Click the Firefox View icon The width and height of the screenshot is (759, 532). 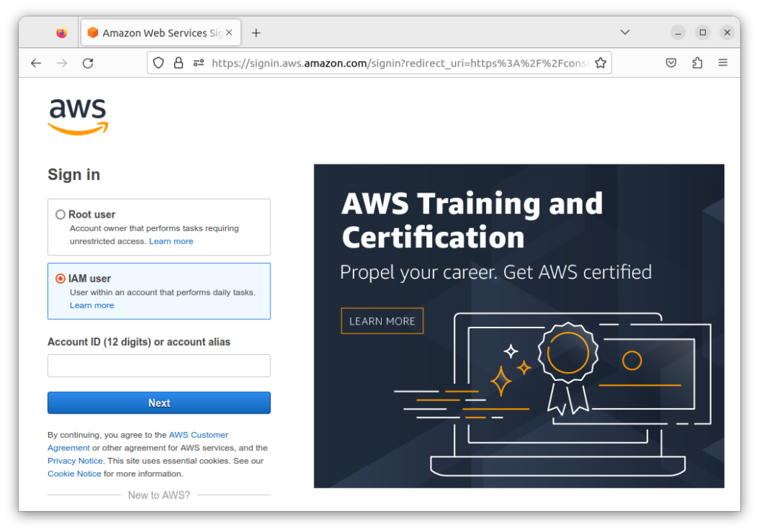[x=62, y=33]
